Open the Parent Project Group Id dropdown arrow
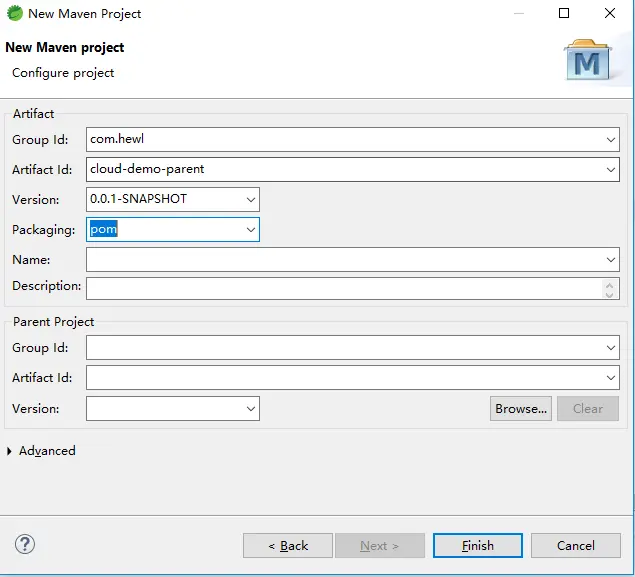The image size is (635, 577). click(x=611, y=348)
